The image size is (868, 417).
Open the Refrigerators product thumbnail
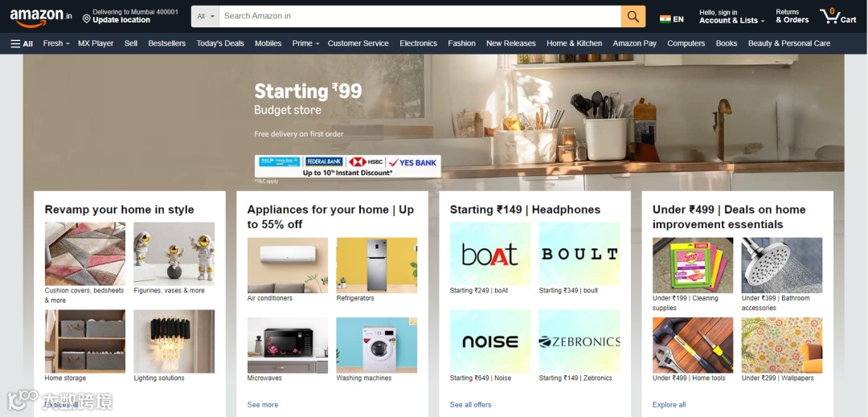point(376,265)
